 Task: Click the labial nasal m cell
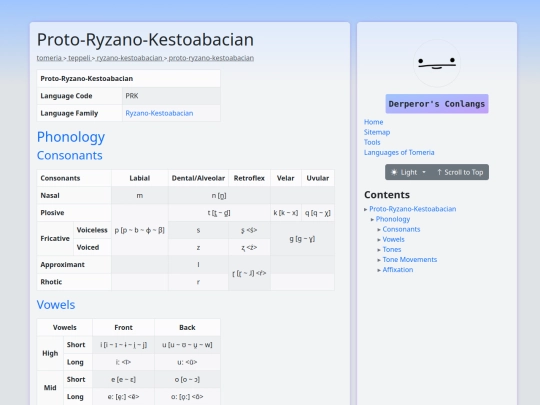[x=139, y=195]
